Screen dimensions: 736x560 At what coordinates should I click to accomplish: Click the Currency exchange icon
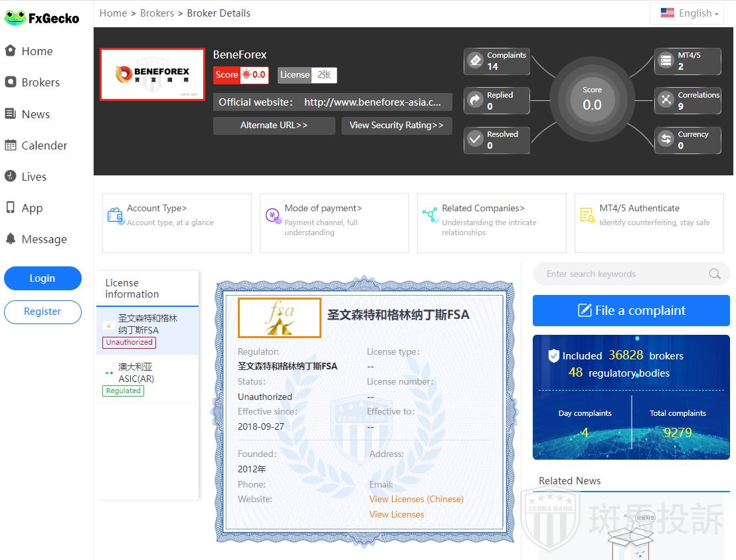point(666,140)
